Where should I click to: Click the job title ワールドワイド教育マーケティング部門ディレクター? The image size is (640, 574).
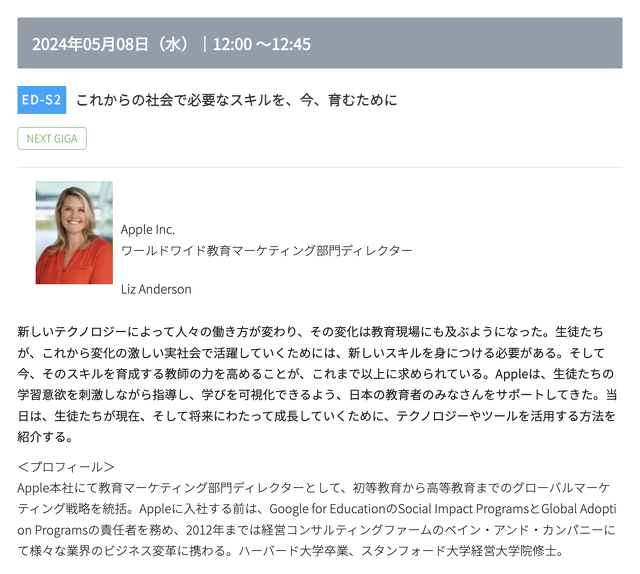pos(267,250)
